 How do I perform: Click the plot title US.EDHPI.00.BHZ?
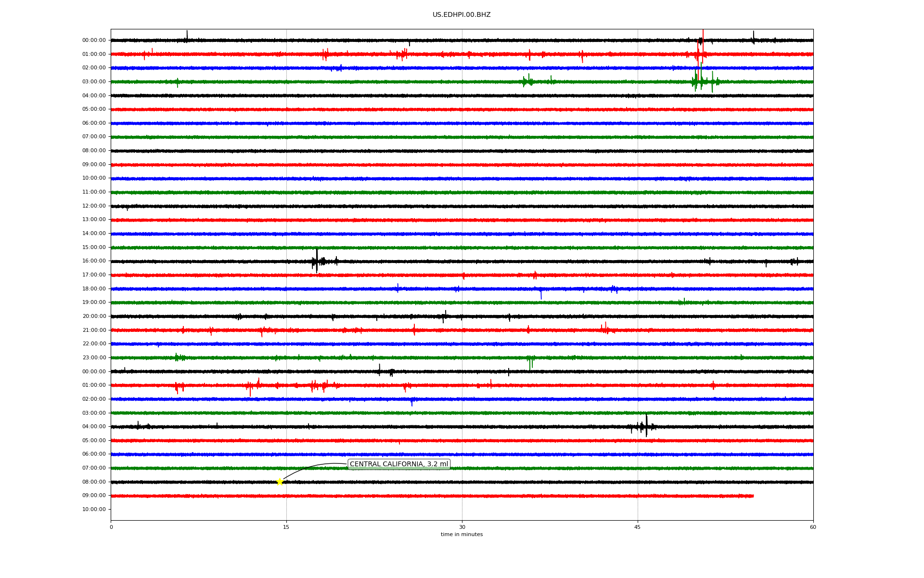462,15
